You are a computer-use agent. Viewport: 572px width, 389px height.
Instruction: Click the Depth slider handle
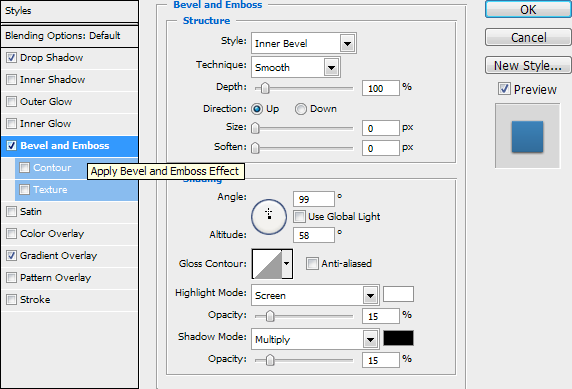265,88
